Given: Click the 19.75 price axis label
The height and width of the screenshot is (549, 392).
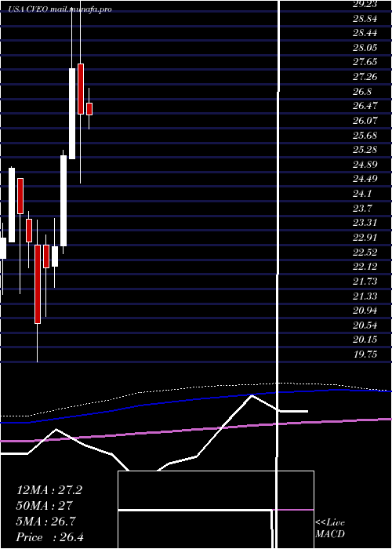Looking at the screenshot, I should point(365,354).
